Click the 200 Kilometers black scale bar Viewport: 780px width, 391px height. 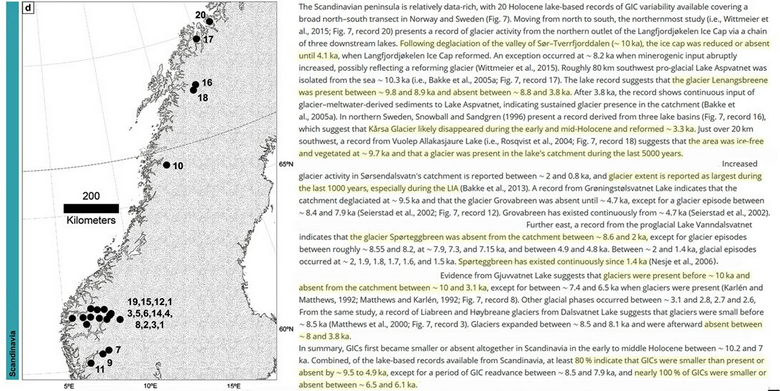91,208
